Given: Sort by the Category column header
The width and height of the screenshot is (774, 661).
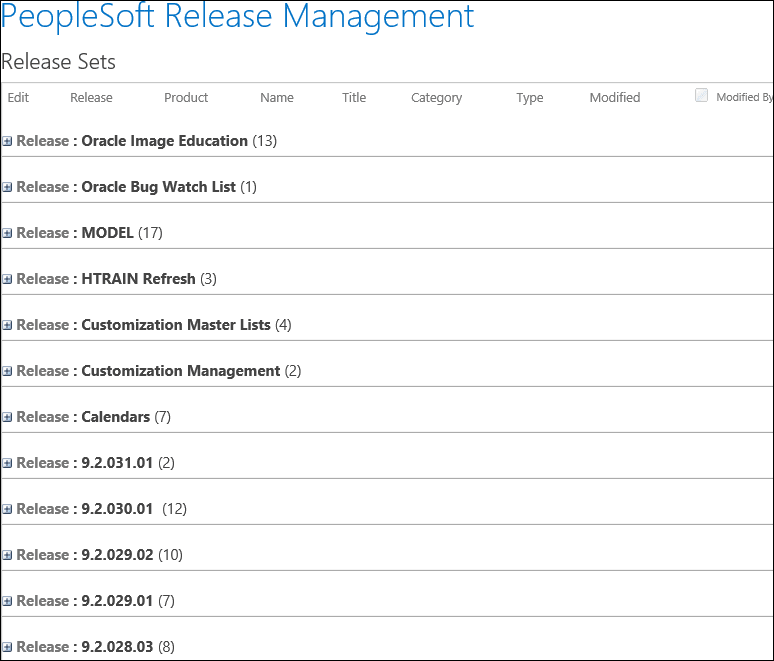Looking at the screenshot, I should pyautogui.click(x=436, y=98).
